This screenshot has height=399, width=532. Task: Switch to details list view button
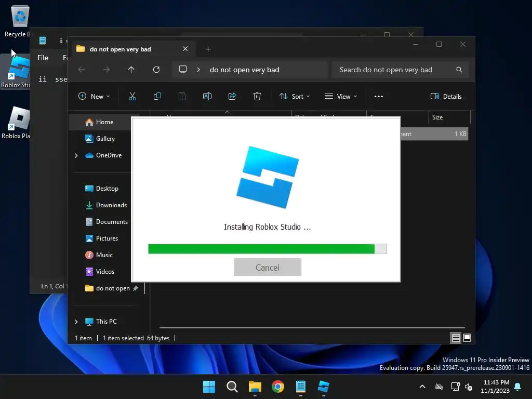click(456, 338)
